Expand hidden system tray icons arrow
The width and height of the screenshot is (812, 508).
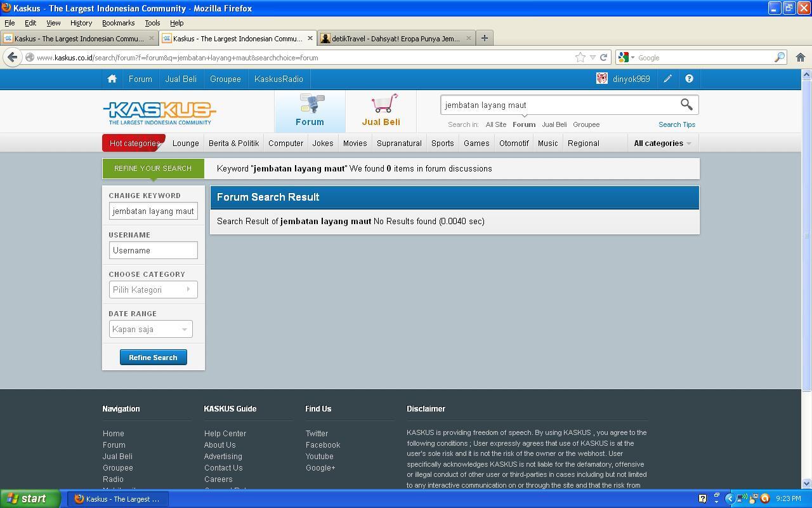click(730, 498)
